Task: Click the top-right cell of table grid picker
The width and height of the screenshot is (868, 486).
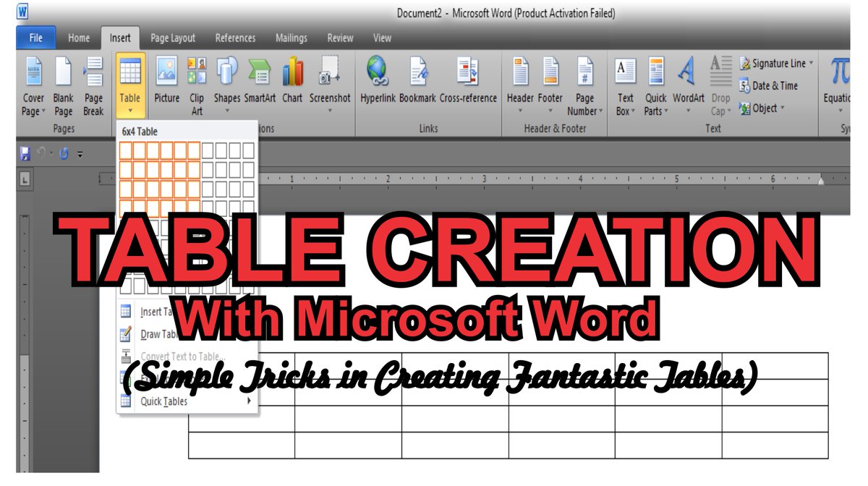Action: tap(248, 150)
